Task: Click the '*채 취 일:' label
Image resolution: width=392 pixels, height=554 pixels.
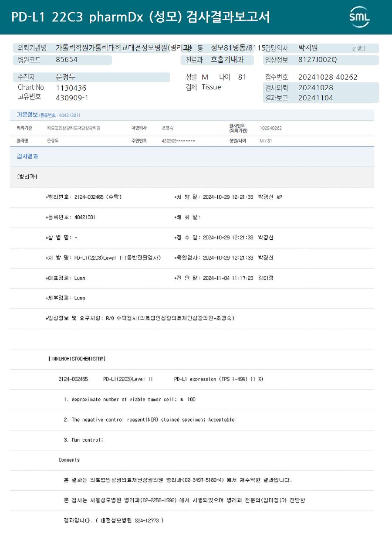Action: pyautogui.click(x=187, y=218)
